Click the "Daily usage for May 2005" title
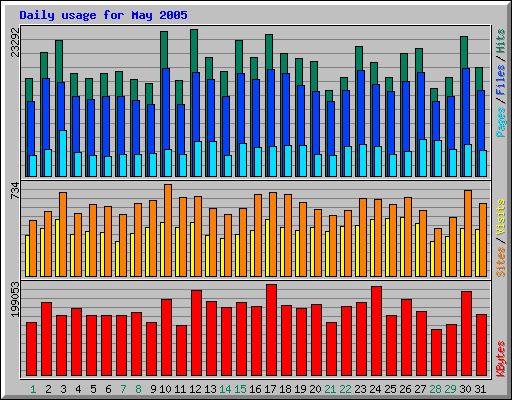The height and width of the screenshot is (400, 512). 103,15
